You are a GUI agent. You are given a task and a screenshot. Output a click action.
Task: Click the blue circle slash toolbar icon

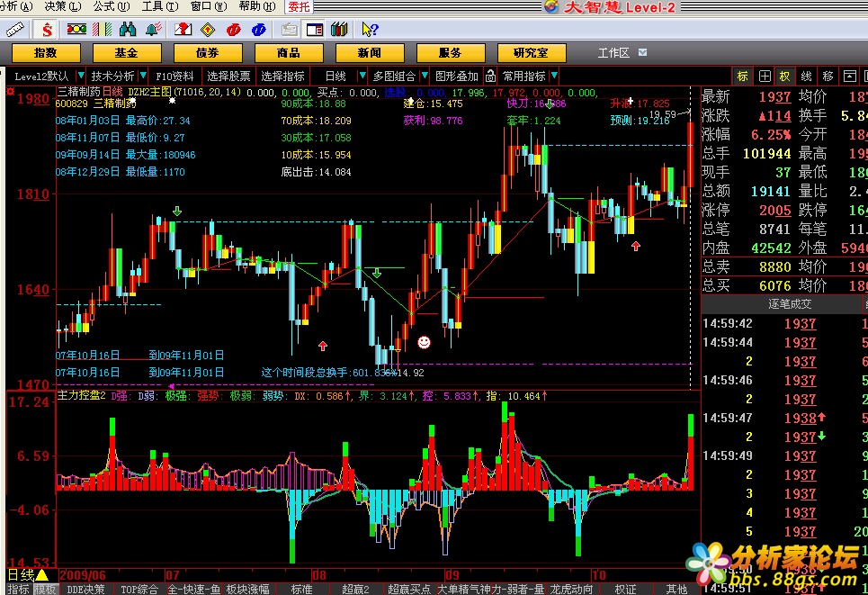(x=258, y=30)
